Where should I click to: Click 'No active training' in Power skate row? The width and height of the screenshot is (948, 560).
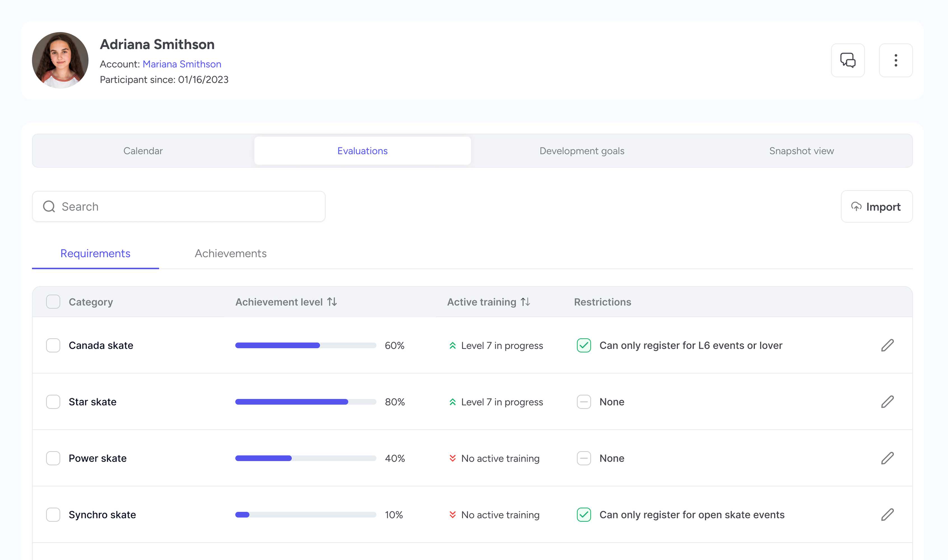[x=500, y=458]
